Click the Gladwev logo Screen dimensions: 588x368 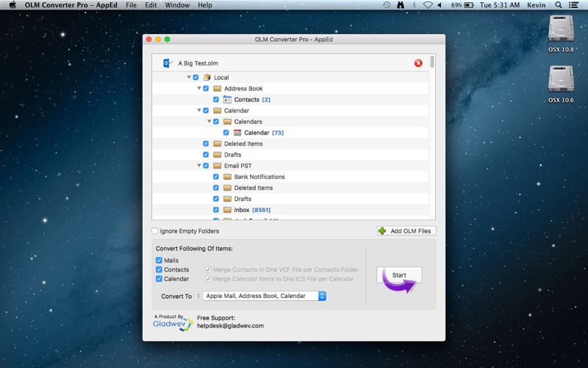click(x=173, y=322)
